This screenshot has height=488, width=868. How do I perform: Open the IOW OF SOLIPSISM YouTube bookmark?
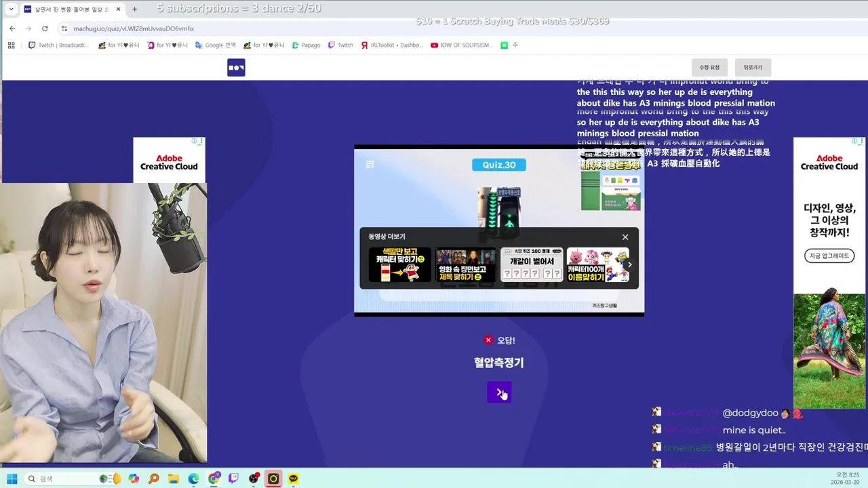point(462,45)
